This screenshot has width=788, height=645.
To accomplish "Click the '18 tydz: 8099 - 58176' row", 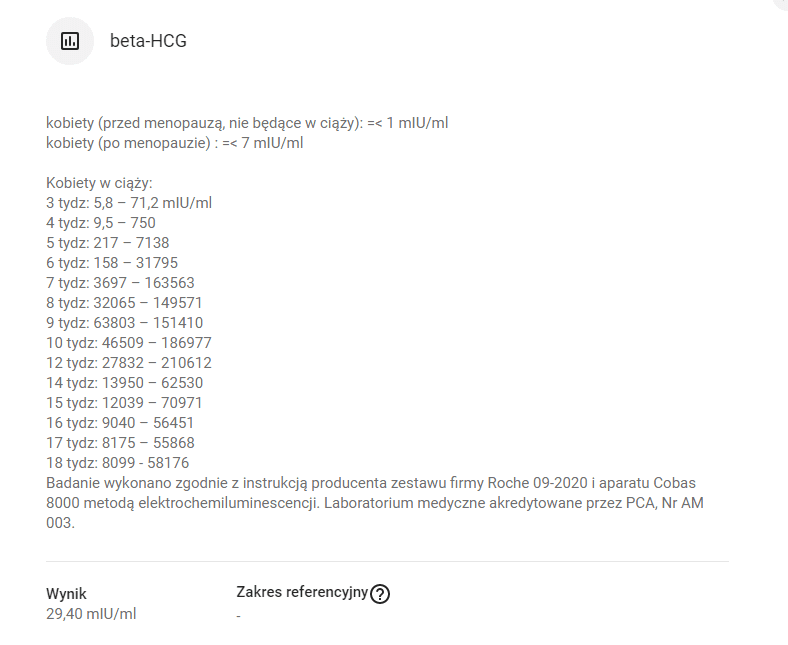I will (x=118, y=463).
